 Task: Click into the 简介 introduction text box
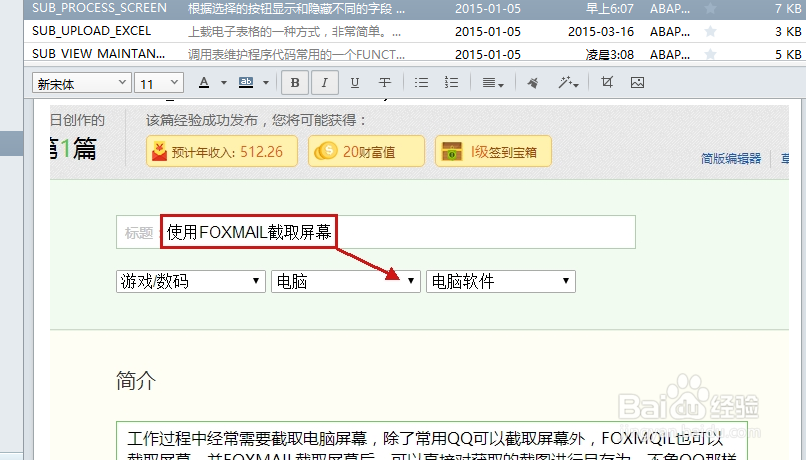pos(432,441)
